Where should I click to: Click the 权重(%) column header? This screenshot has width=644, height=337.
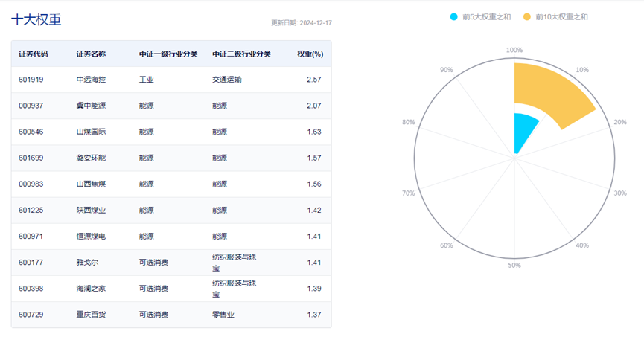(310, 54)
